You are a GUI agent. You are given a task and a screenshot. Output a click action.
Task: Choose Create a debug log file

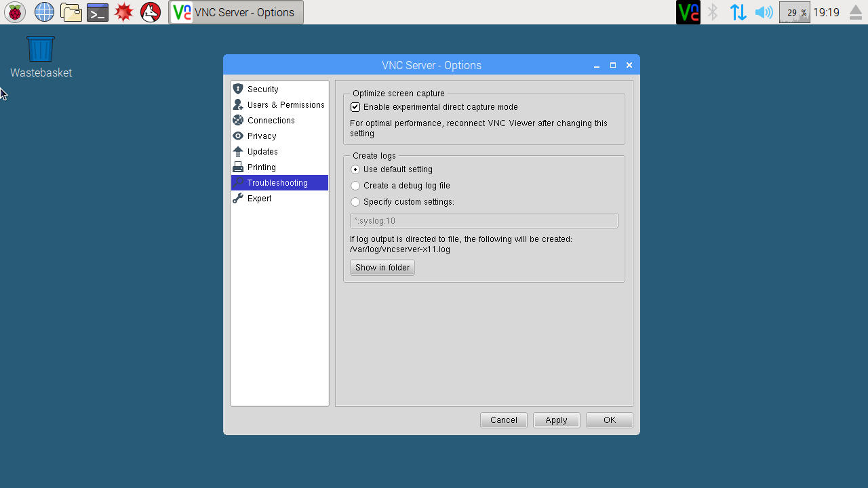[355, 186]
